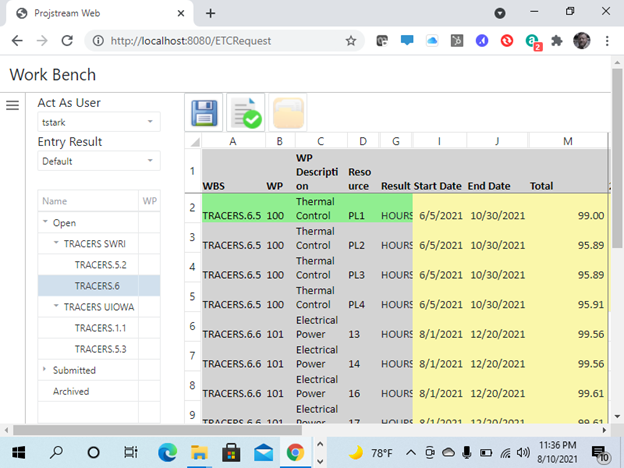Click the purple round extension icon
Viewport: 624px width, 468px height.
coord(482,41)
